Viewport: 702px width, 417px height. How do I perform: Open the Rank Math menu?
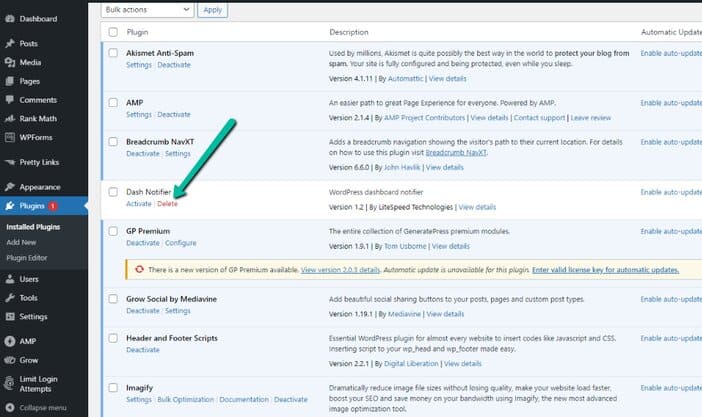[x=38, y=119]
